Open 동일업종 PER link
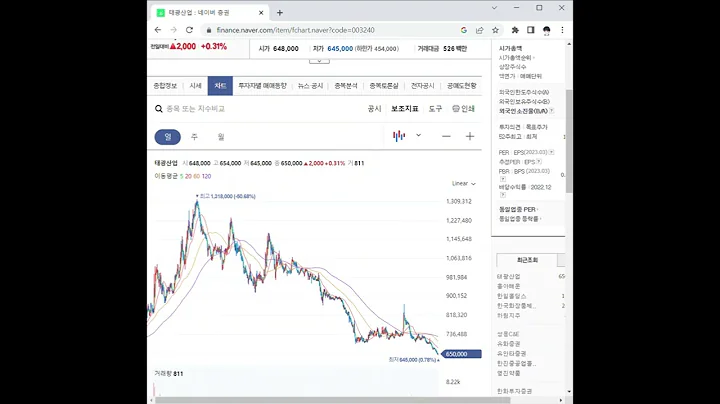Screen dimensions: 720x404 518,209
